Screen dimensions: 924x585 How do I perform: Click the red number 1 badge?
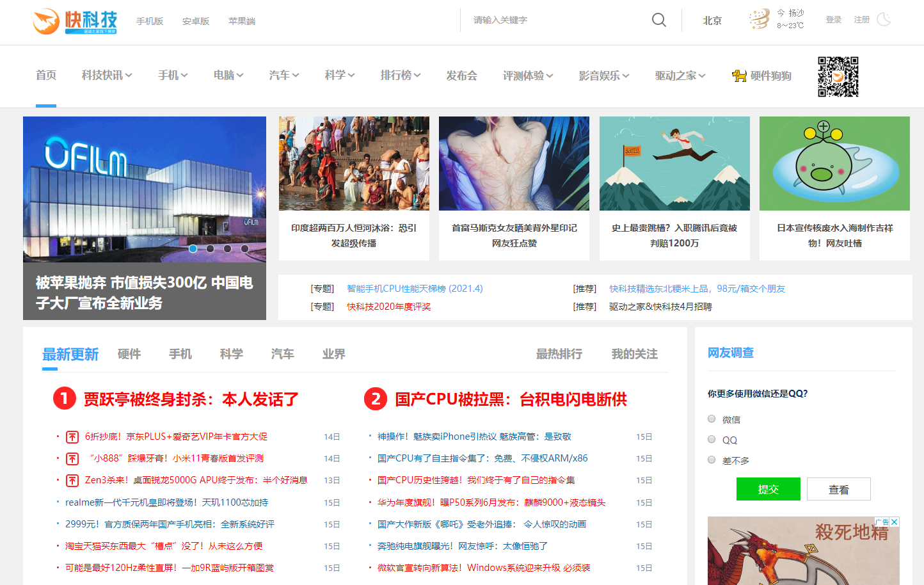pyautogui.click(x=64, y=399)
